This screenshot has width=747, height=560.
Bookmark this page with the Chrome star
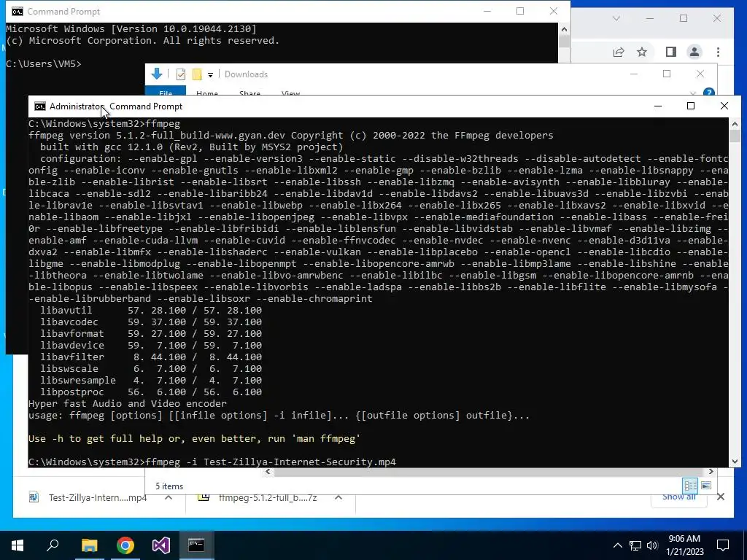pos(642,52)
